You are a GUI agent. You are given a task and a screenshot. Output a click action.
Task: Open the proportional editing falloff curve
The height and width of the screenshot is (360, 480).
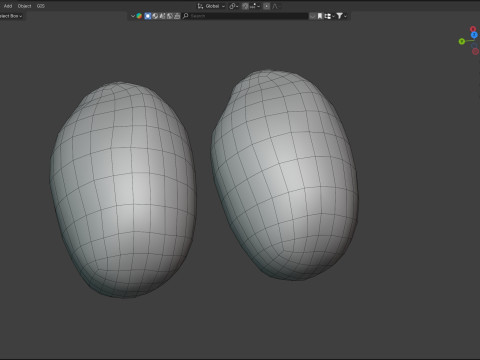pos(275,6)
